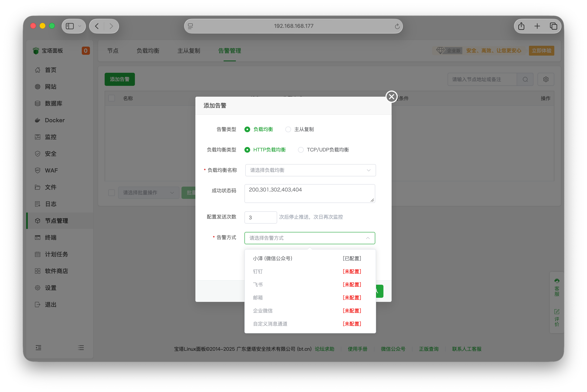
Task: Click the search magnifier icon
Action: [x=525, y=80]
